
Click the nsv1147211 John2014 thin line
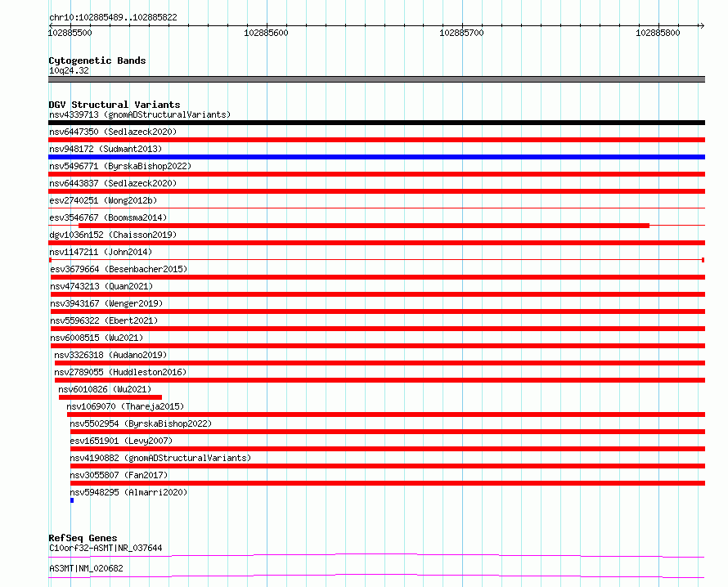pyautogui.click(x=376, y=260)
